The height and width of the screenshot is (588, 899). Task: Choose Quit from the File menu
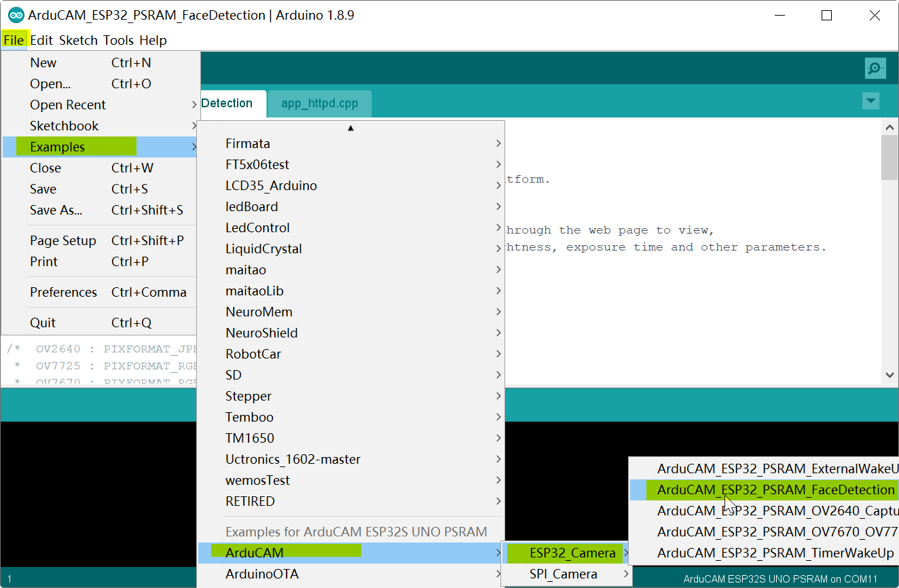point(100,323)
